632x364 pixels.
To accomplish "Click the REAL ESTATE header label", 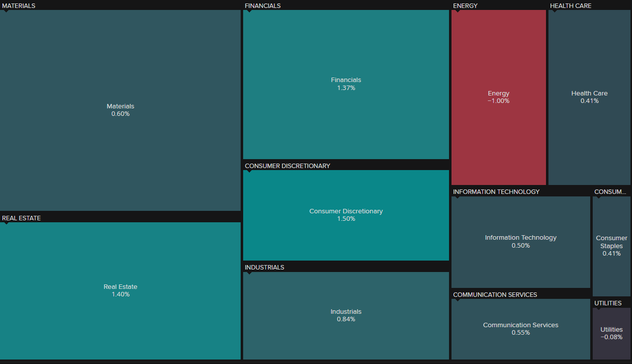I will tap(21, 218).
